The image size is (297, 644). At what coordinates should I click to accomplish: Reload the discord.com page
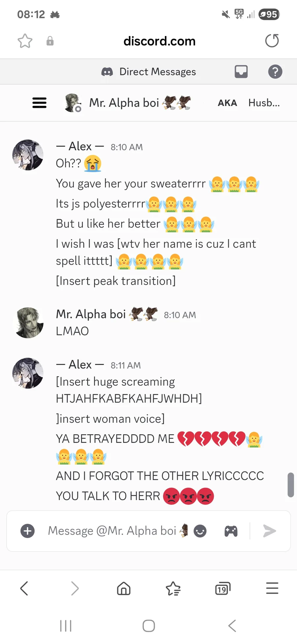[x=272, y=41]
